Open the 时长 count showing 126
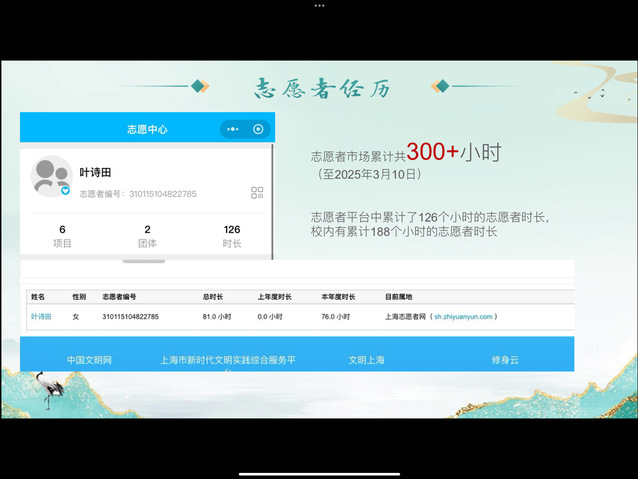Screen dimensions: 638x479 coord(232,235)
